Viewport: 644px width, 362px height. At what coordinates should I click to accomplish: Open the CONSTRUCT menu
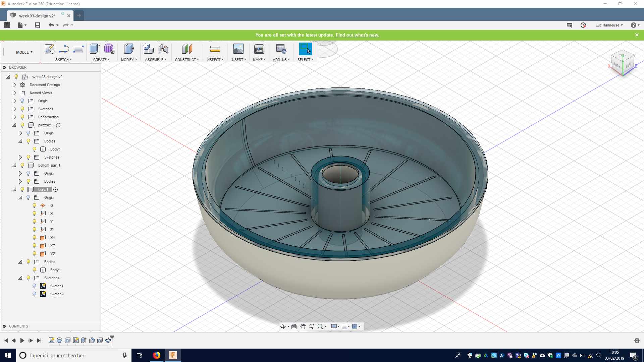(x=187, y=60)
